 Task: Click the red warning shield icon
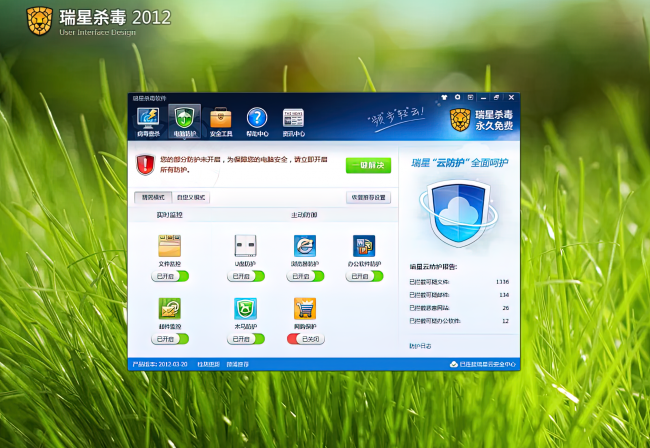coord(145,165)
